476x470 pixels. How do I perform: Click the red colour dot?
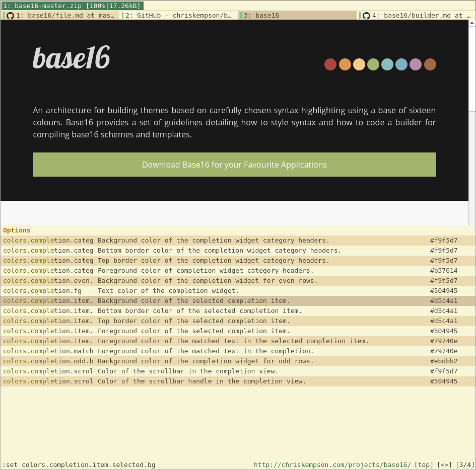330,64
